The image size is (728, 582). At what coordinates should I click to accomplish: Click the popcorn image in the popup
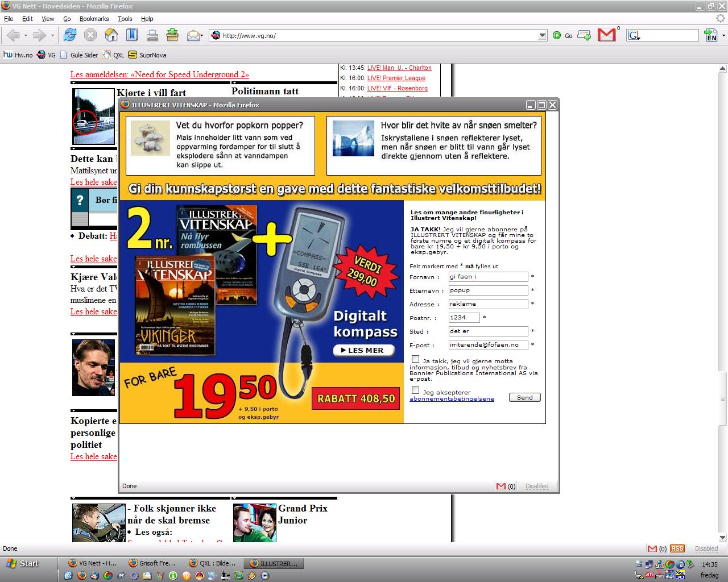pyautogui.click(x=150, y=138)
